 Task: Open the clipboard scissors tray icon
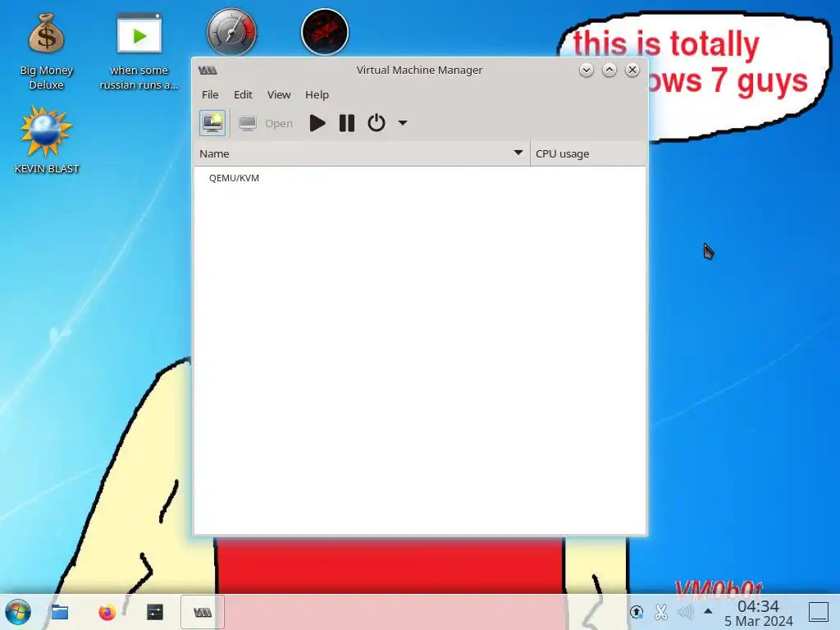(x=661, y=612)
